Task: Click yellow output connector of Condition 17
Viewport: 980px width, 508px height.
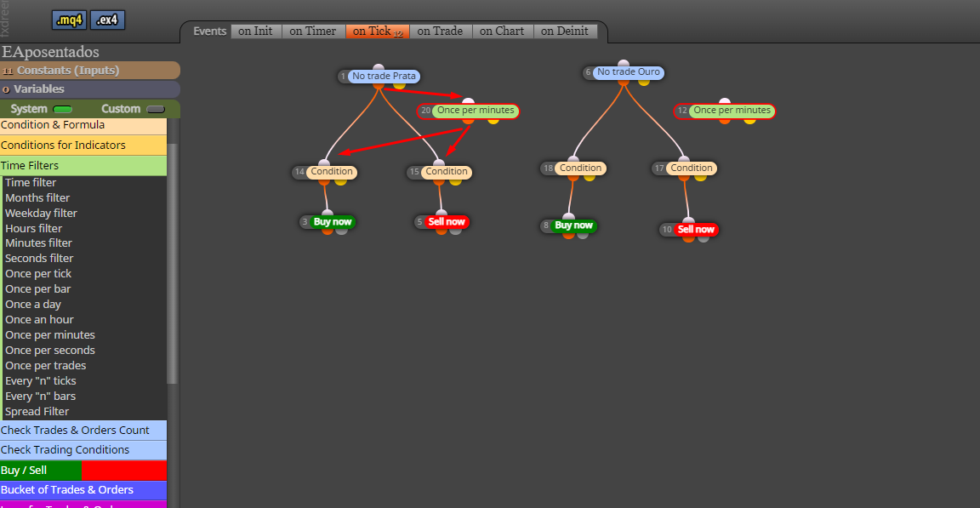Action: point(700,178)
